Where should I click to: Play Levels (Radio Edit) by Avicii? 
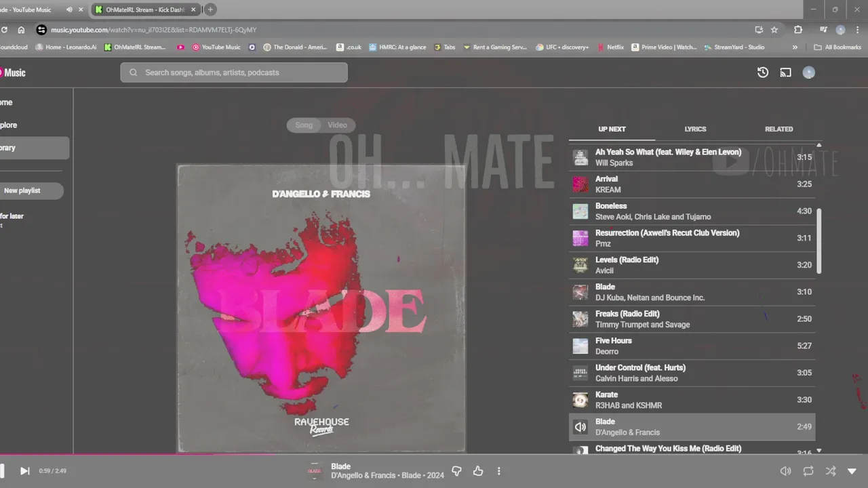click(x=692, y=265)
